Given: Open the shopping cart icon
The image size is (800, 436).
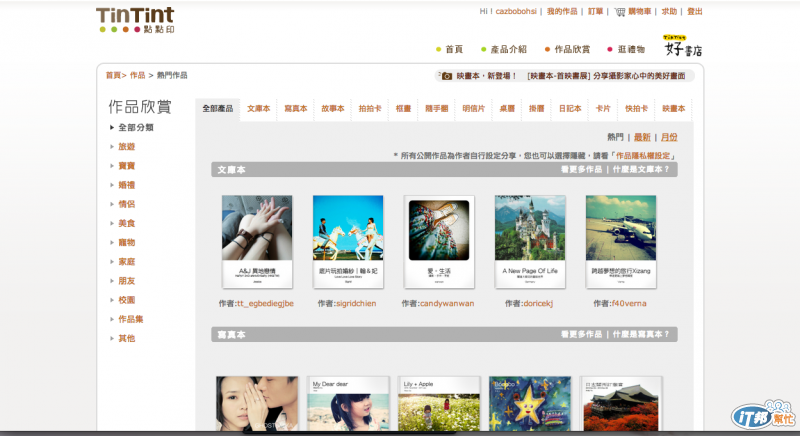Looking at the screenshot, I should pos(619,12).
